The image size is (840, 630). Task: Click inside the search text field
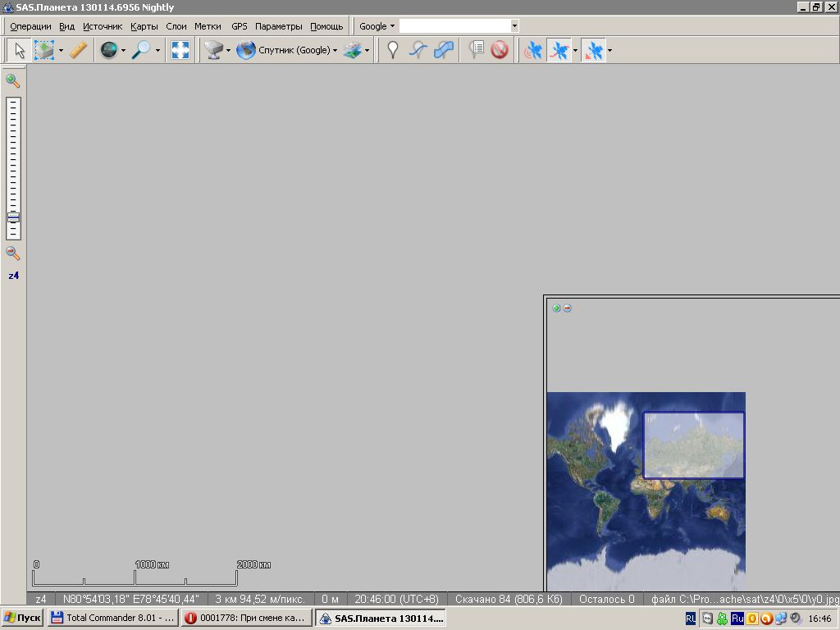point(454,26)
